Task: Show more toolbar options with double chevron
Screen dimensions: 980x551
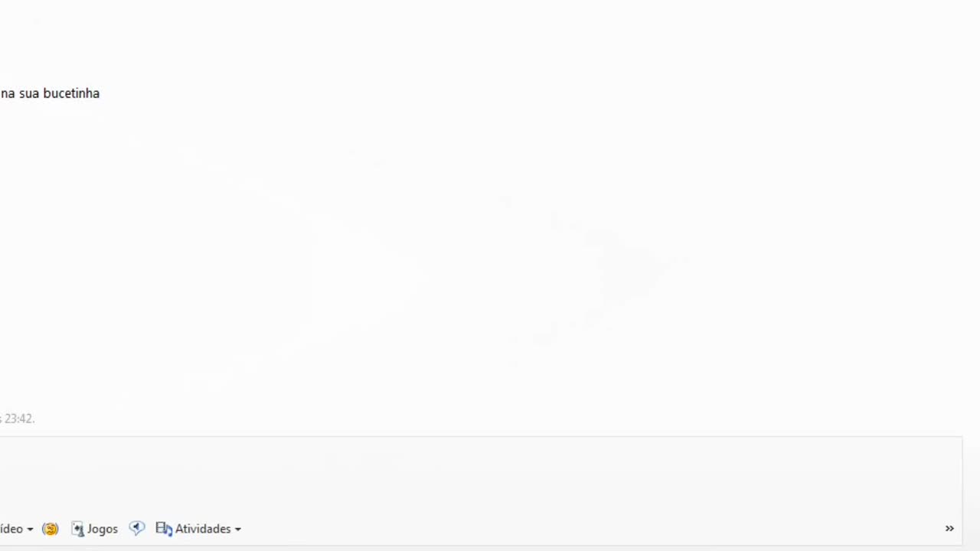Action: pyautogui.click(x=949, y=528)
